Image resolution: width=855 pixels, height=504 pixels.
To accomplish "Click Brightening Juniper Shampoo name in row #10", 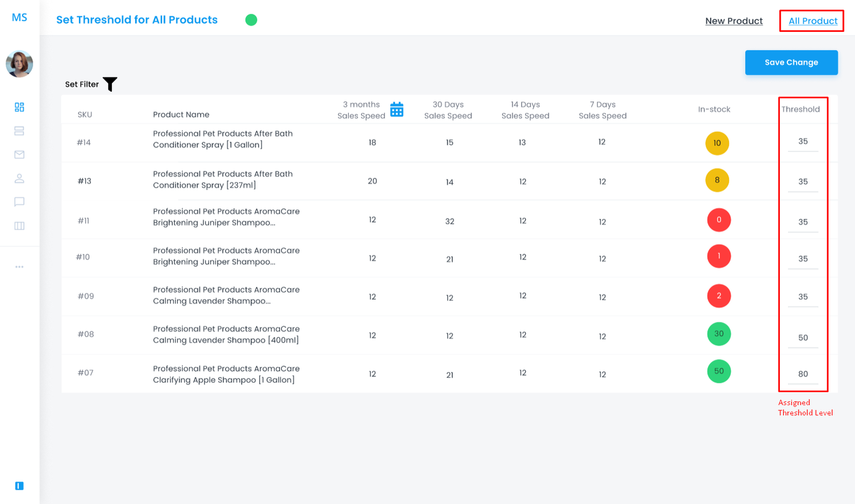I will [x=227, y=256].
